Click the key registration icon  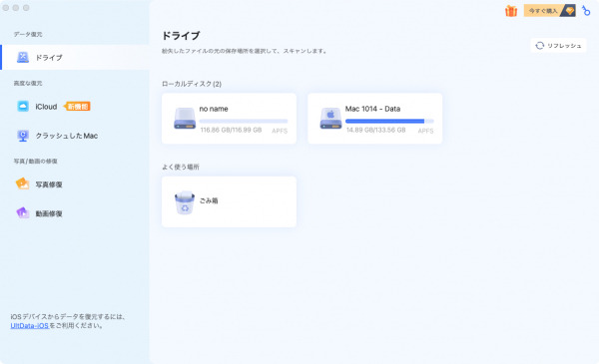[586, 11]
